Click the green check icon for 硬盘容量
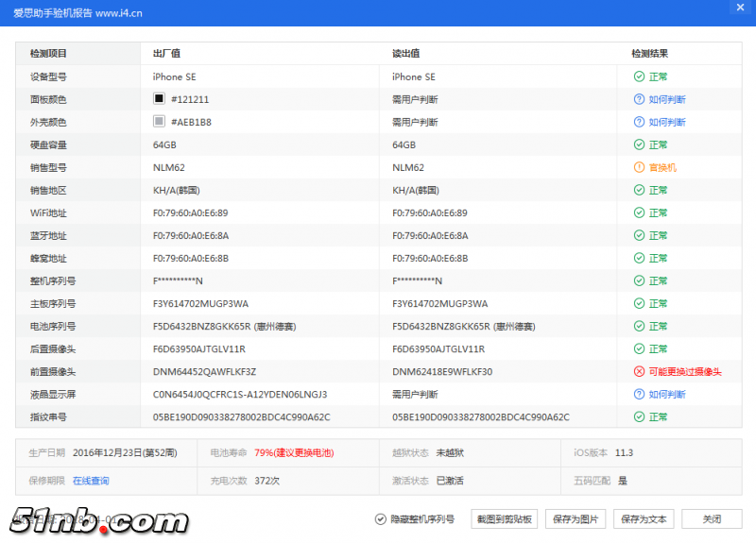This screenshot has width=756, height=543. 639,145
